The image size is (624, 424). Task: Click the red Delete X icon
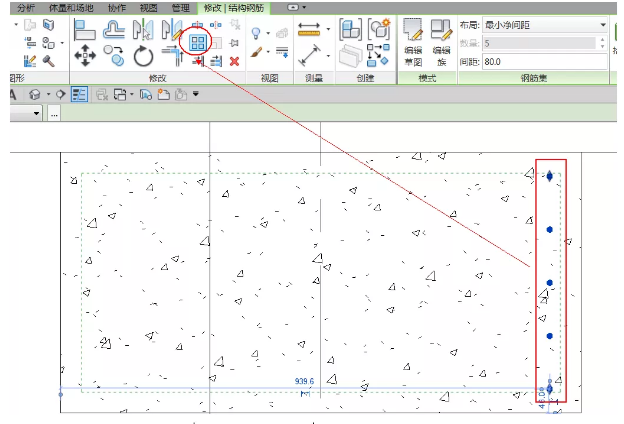click(234, 61)
